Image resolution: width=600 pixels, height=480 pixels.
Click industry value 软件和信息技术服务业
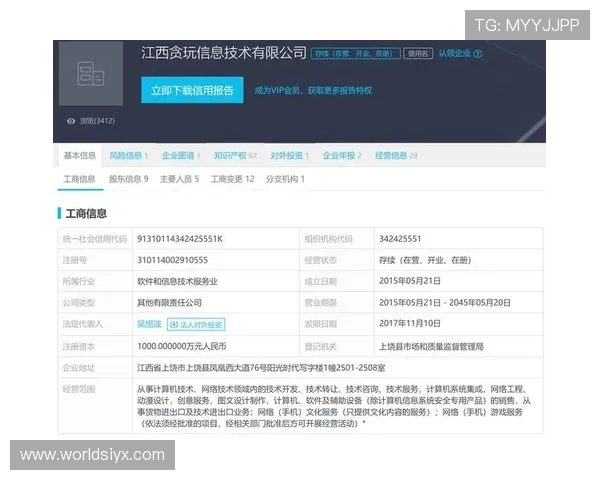point(178,282)
